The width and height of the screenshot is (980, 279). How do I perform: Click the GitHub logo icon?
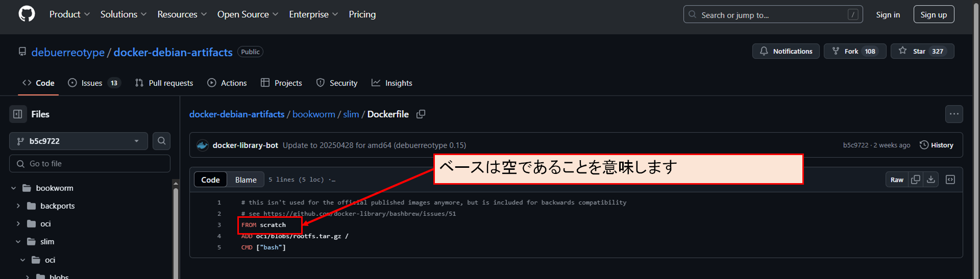click(27, 14)
